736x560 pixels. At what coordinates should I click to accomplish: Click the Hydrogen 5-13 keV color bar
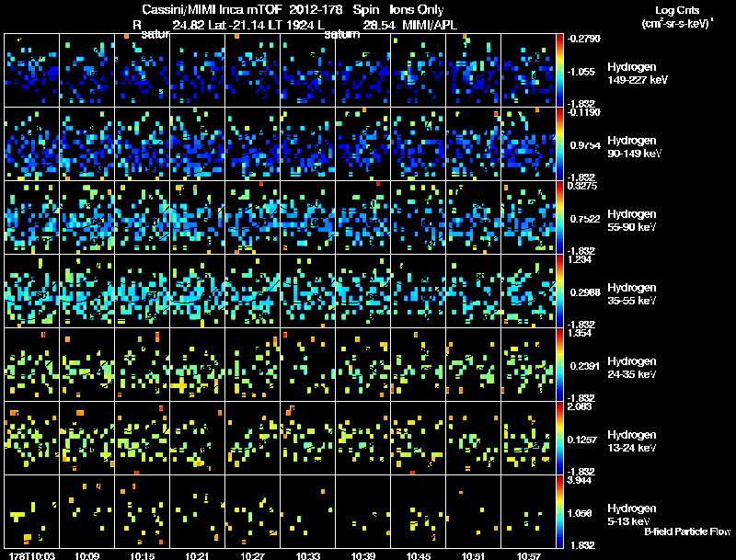click(x=559, y=511)
